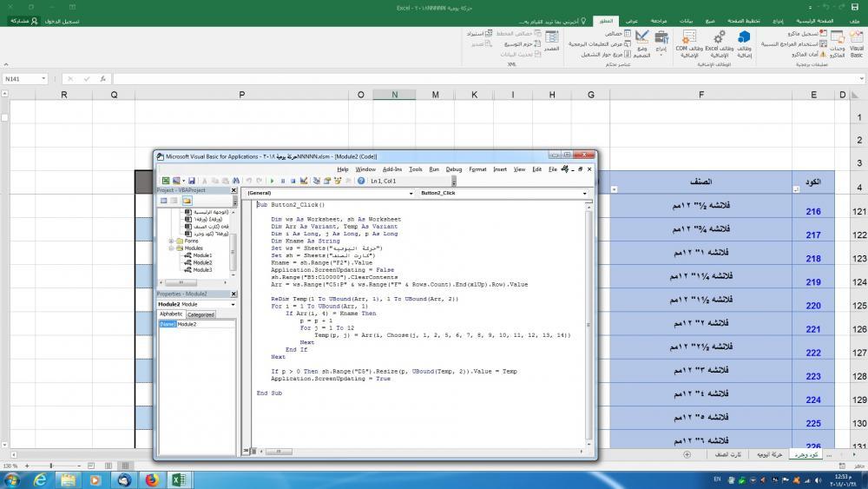Open dropdown arrow beside Insert UserForm icon
868x489 pixels.
(183, 181)
